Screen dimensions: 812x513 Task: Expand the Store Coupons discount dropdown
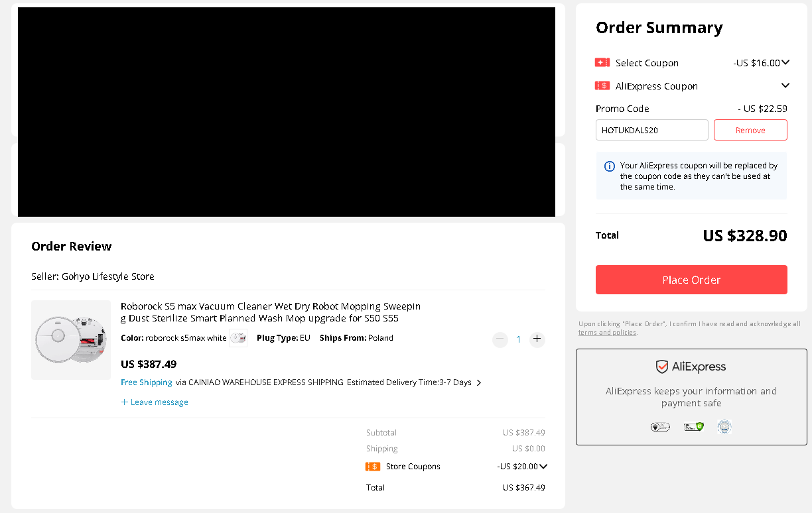pos(543,467)
